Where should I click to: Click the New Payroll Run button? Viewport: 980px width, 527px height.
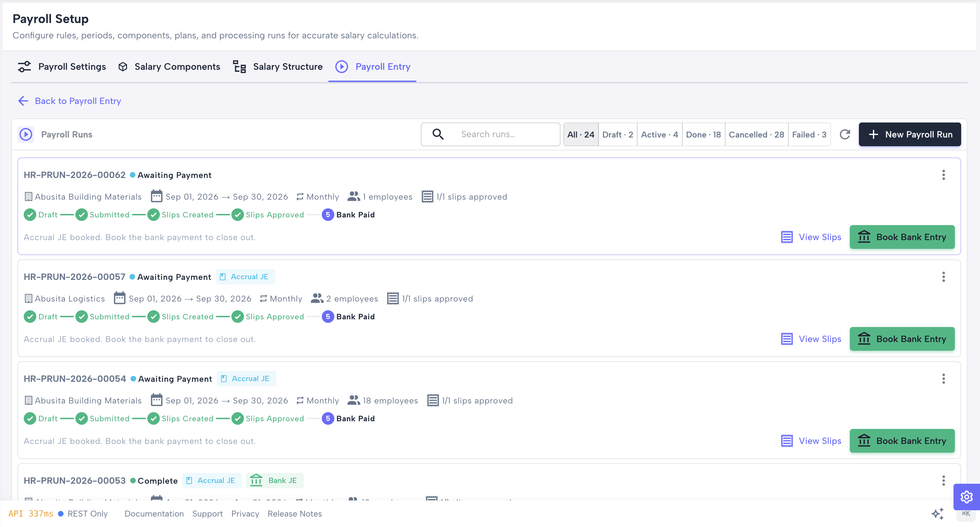click(x=910, y=134)
